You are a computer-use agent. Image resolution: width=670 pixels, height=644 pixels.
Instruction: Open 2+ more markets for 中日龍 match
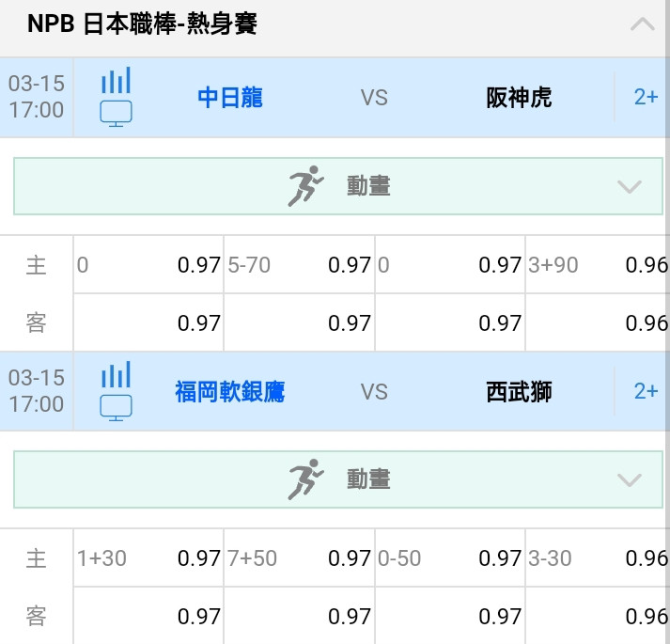point(646,97)
